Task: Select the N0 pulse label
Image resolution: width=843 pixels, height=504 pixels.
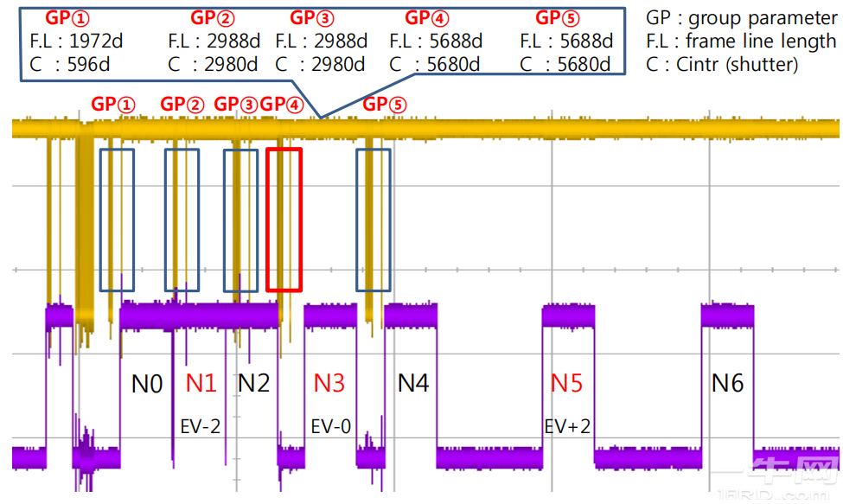Action: pyautogui.click(x=147, y=384)
